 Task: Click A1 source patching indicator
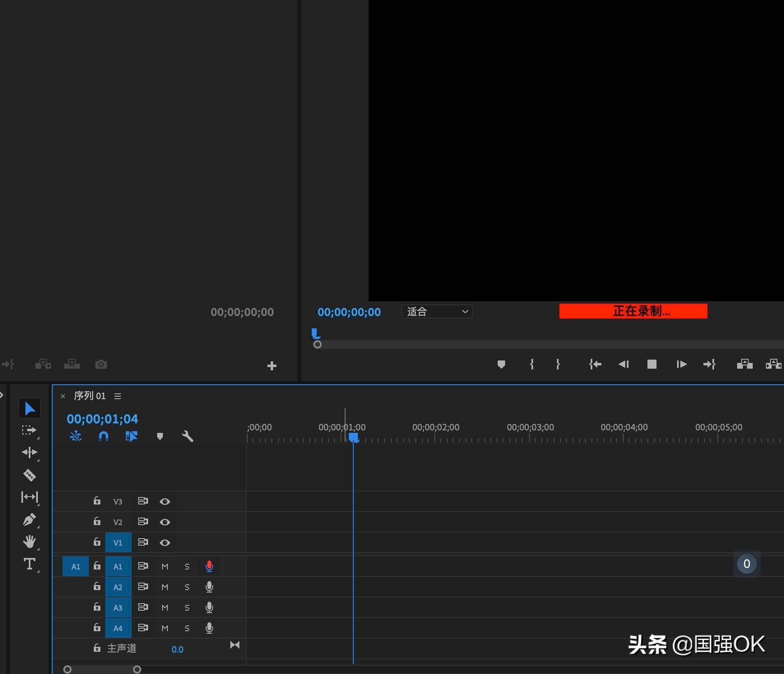click(x=76, y=567)
